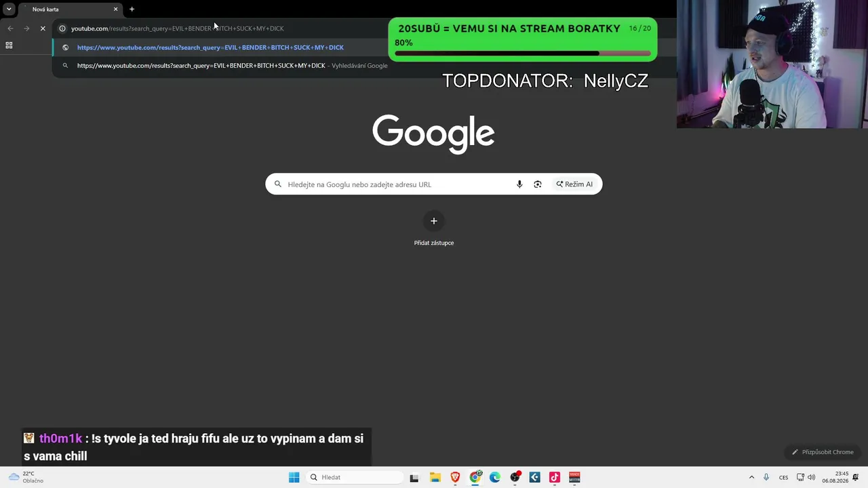Screen dimensions: 868x488
Task: Open the Windows Start menu
Action: click(x=294, y=477)
